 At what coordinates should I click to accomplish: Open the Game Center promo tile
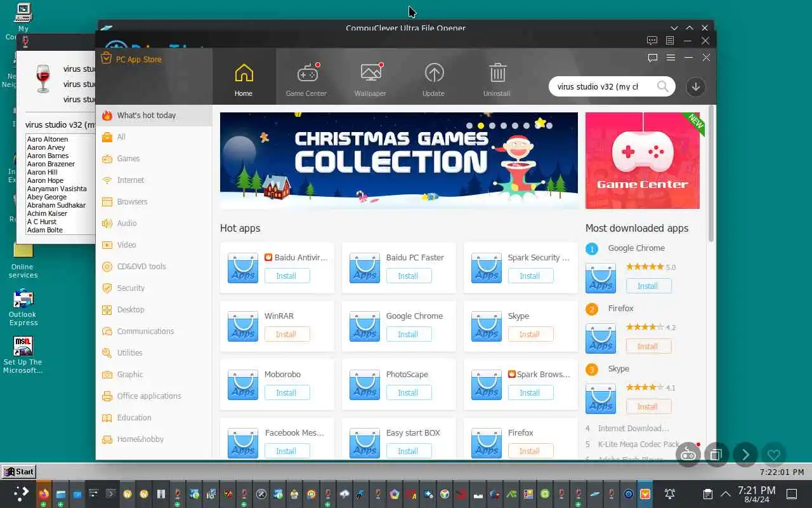pos(643,161)
